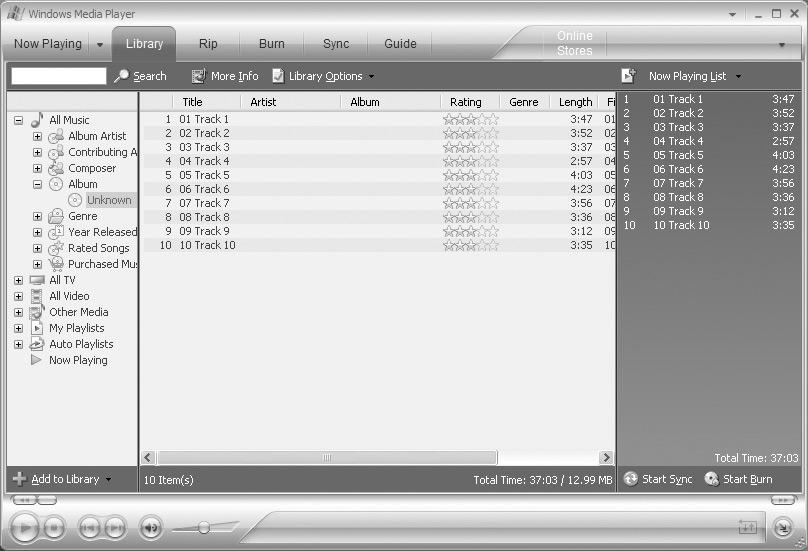Adjust the volume slider knob
Viewport: 808px width, 551px height.
pos(204,527)
